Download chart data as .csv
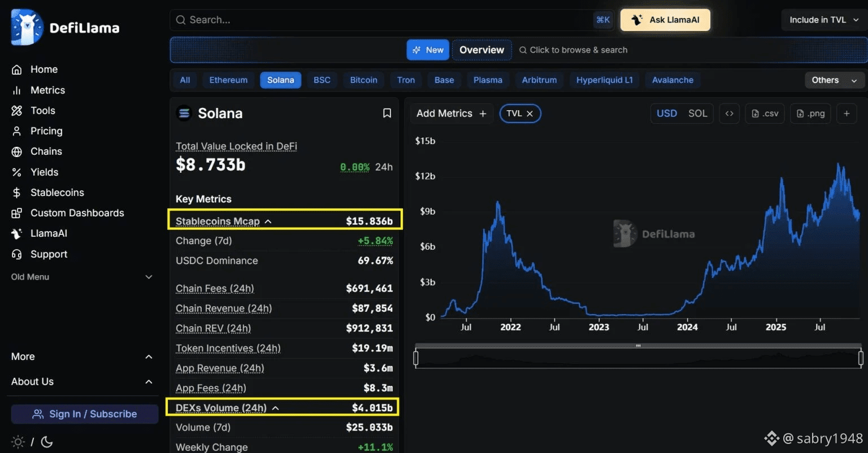Screen dimensions: 868x453 click(x=765, y=114)
